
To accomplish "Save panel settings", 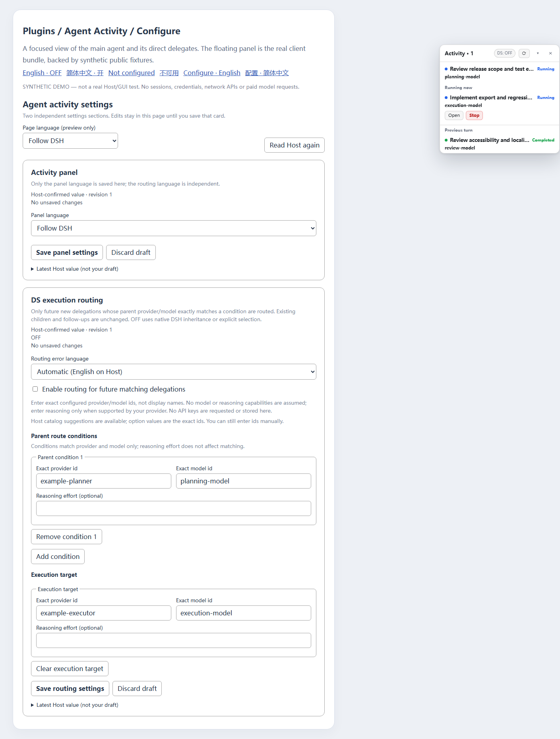I will coord(67,252).
